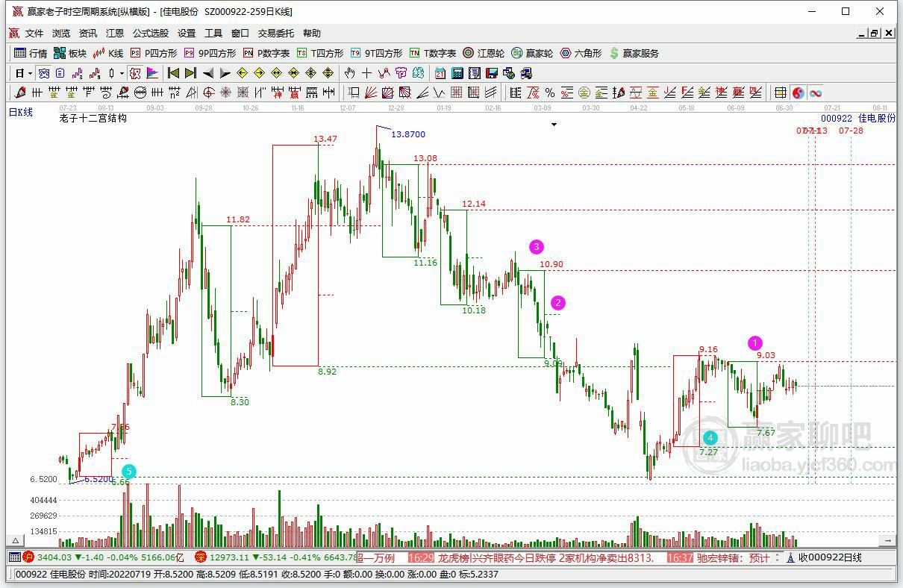Screen dimensions: 903x588
Task: Open the 9T四方形 tool
Action: tap(376, 53)
